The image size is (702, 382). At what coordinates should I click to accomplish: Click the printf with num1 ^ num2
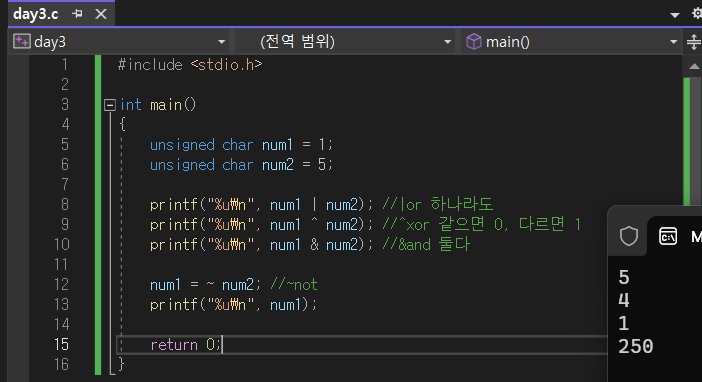click(x=261, y=224)
